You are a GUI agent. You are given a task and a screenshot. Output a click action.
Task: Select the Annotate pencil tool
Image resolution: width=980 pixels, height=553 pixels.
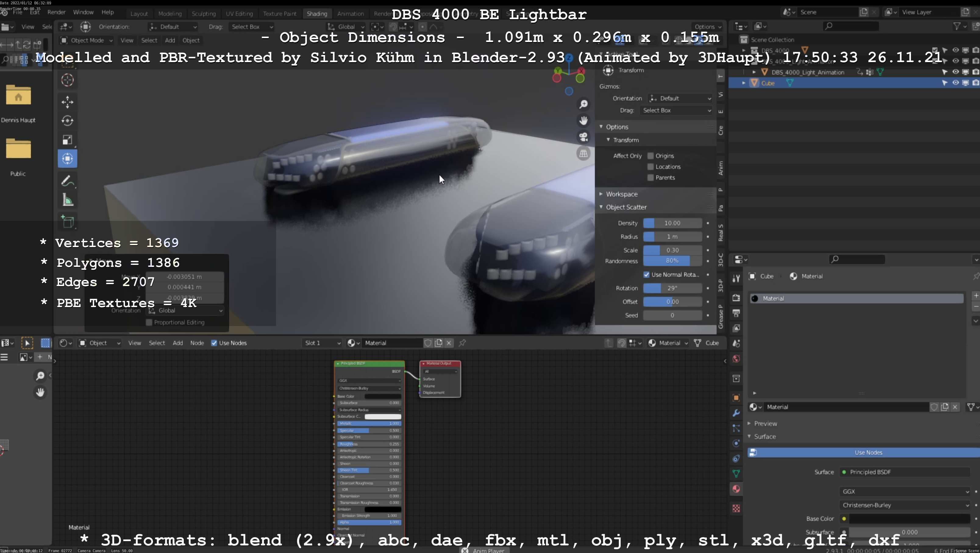67,181
